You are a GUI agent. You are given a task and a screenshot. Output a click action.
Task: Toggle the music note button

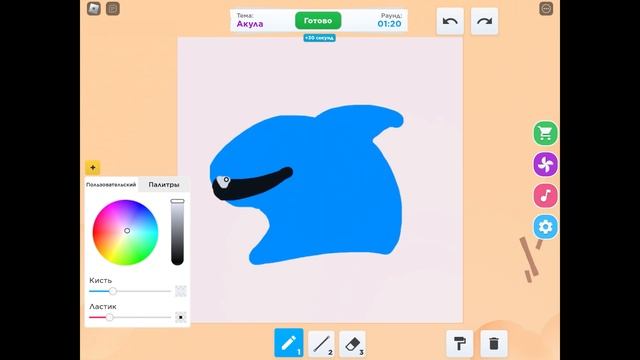(545, 196)
